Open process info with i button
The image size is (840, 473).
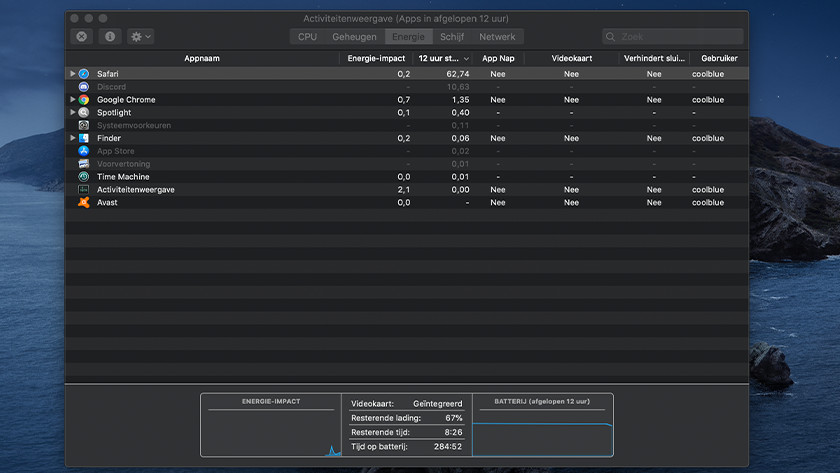(110, 36)
